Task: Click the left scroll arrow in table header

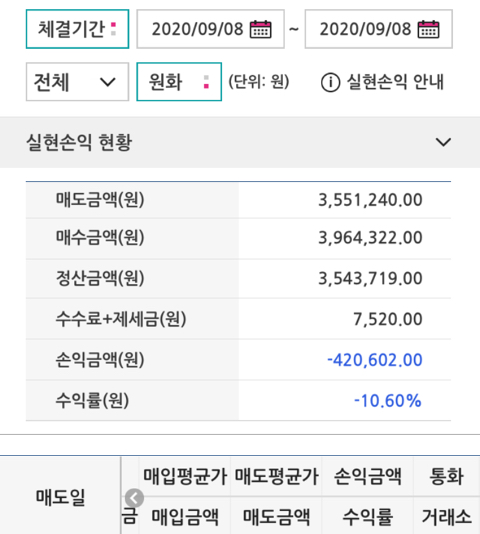Action: [134, 499]
